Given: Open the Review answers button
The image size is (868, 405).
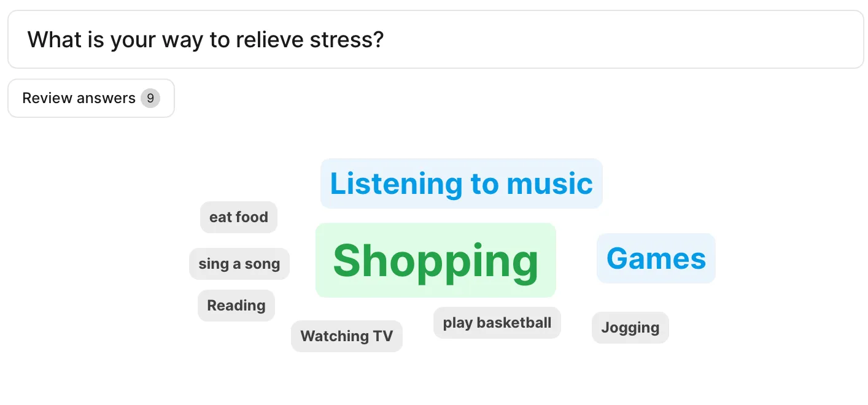Looking at the screenshot, I should tap(79, 98).
